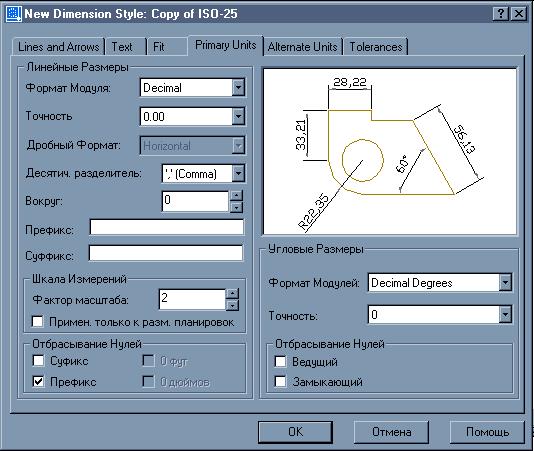Click the title bar ? help icon
Viewport: 534px width, 451px height.
tap(501, 14)
